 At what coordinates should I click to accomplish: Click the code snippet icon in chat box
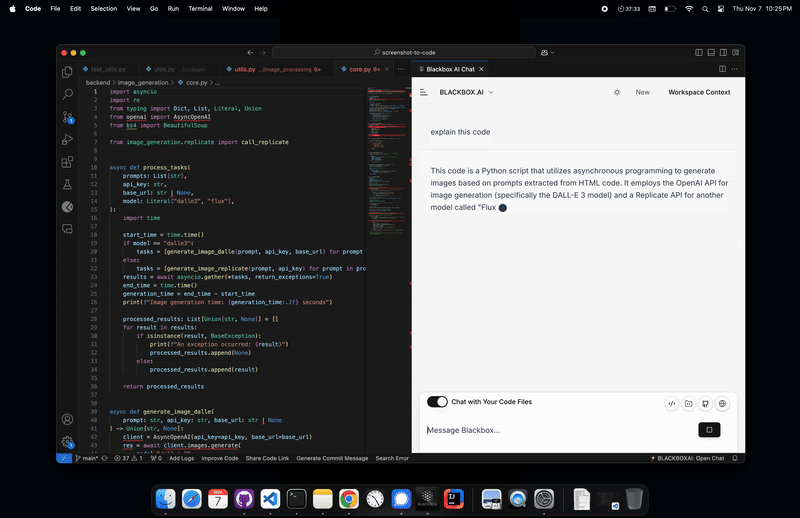[x=671, y=404]
